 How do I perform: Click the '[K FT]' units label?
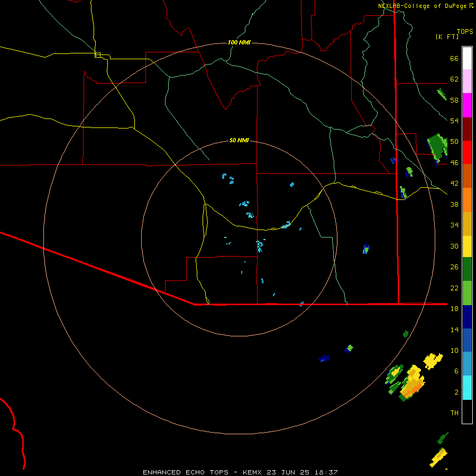click(x=447, y=36)
